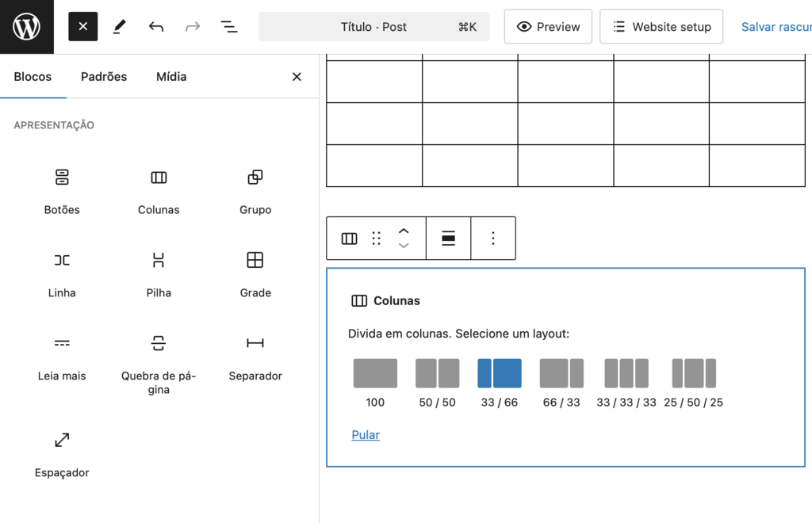
Task: Select the 50 / 50 column layout
Action: pyautogui.click(x=437, y=372)
